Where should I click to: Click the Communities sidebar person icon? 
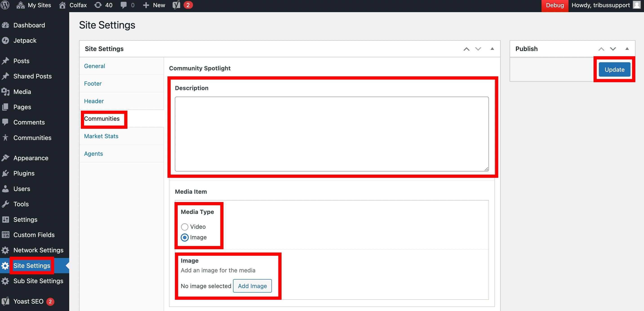tap(5, 138)
